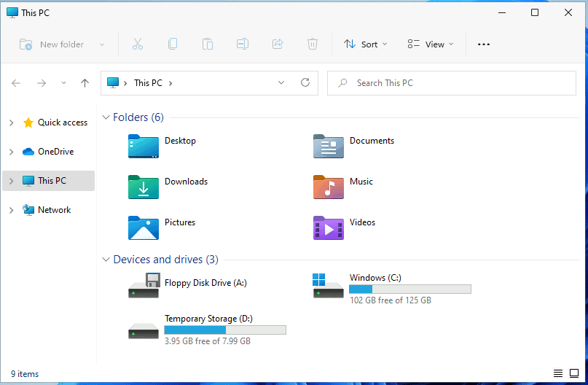Image resolution: width=588 pixels, height=385 pixels.
Task: Expand the OneDrive tree node
Action: pos(11,152)
